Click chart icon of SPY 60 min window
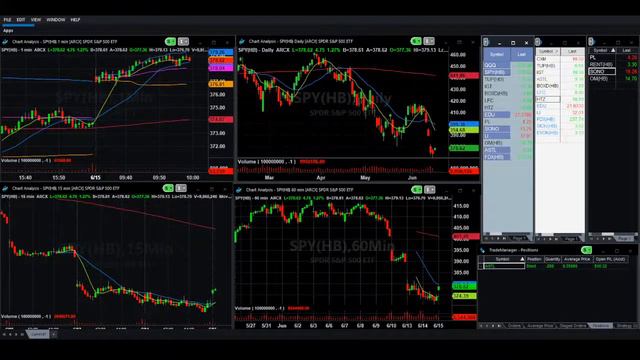Screen dimensions: 640x360 click(239, 190)
